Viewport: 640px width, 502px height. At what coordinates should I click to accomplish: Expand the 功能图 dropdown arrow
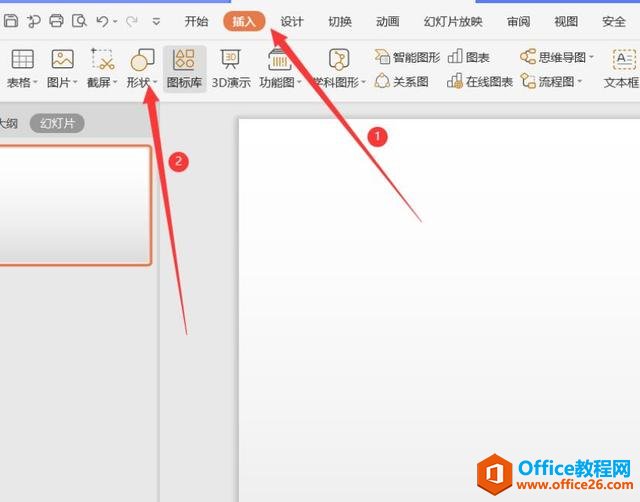(299, 82)
